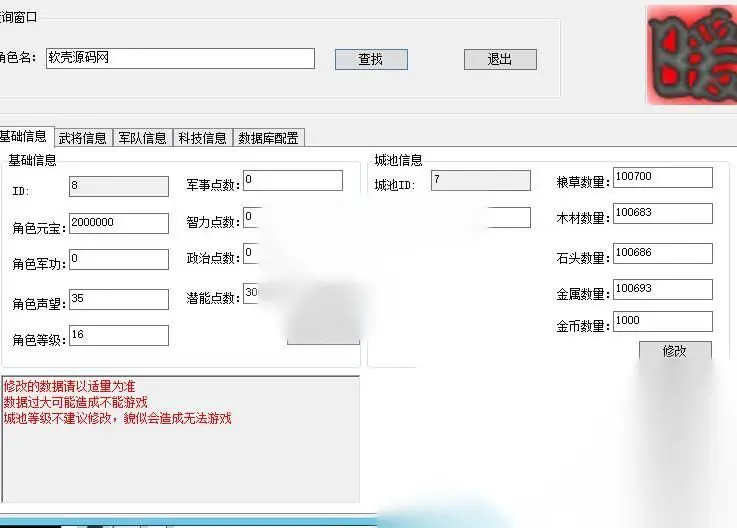This screenshot has width=737, height=528.
Task: Focus the 角色名 input field
Action: click(x=180, y=58)
